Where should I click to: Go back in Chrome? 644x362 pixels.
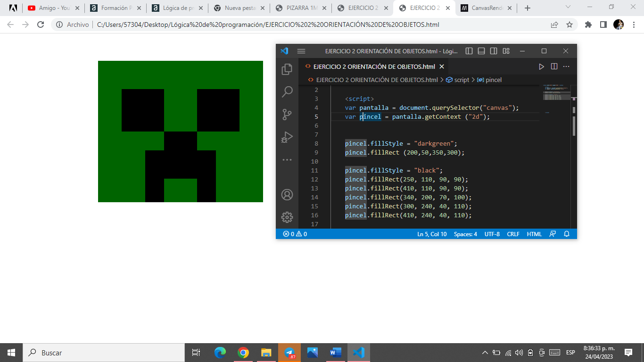click(10, 25)
